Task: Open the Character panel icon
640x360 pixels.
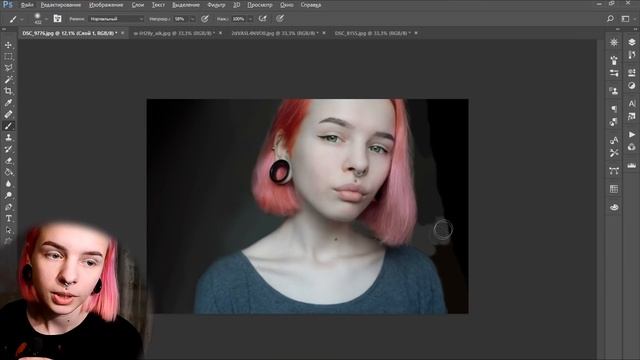Action: point(632,103)
